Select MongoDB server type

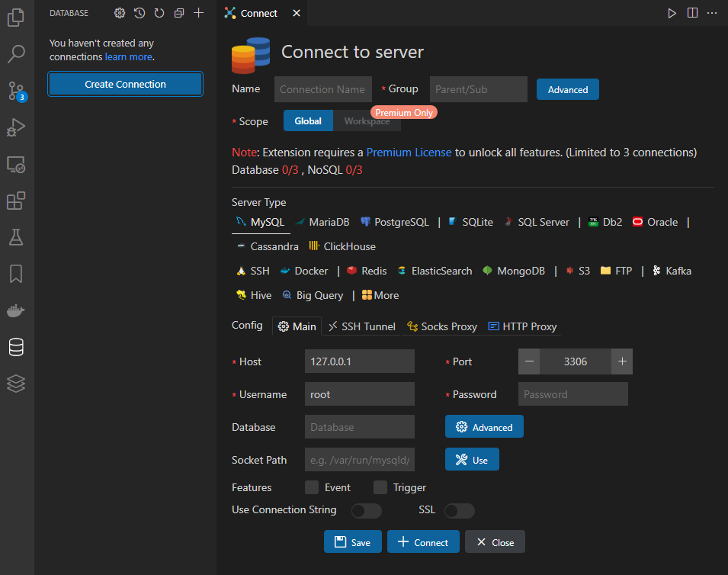point(514,271)
